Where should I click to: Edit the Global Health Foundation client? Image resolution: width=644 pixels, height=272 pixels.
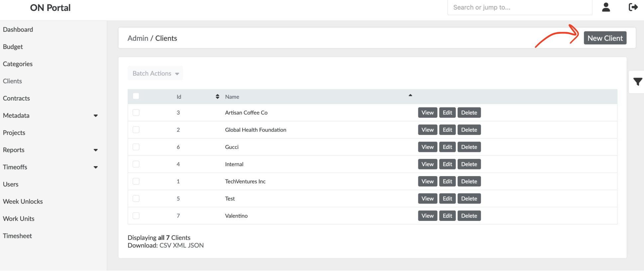tap(447, 130)
